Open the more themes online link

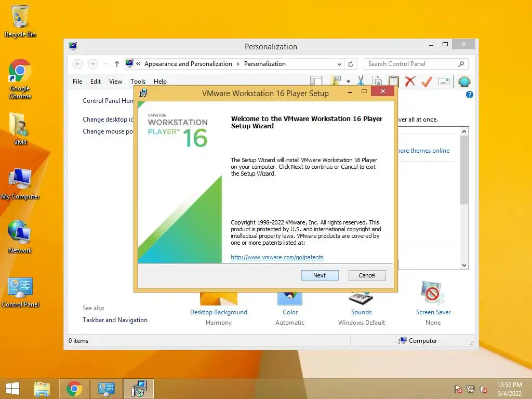point(423,150)
